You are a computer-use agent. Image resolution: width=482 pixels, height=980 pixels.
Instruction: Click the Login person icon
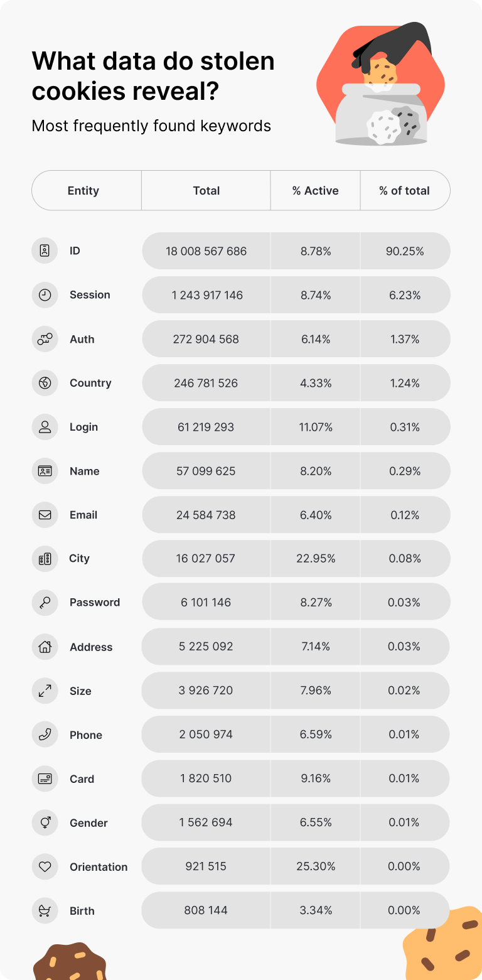point(45,427)
